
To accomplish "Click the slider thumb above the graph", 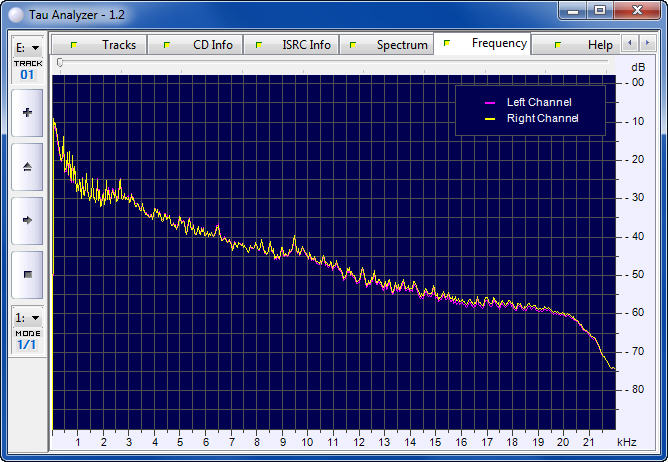I will click(x=60, y=62).
